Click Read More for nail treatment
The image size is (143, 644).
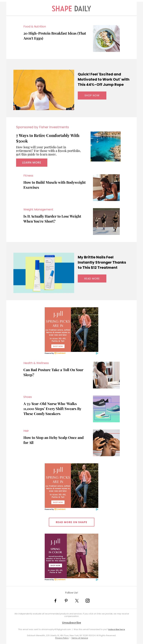click(x=92, y=279)
